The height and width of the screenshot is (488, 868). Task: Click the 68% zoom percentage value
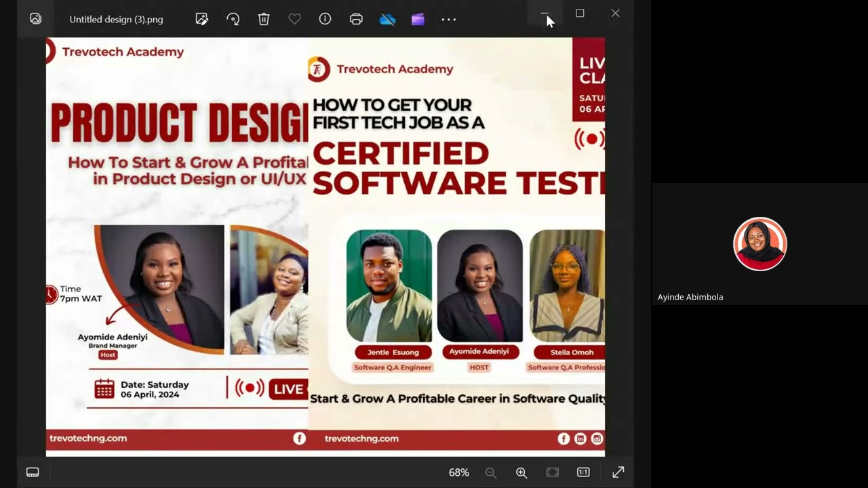point(459,472)
